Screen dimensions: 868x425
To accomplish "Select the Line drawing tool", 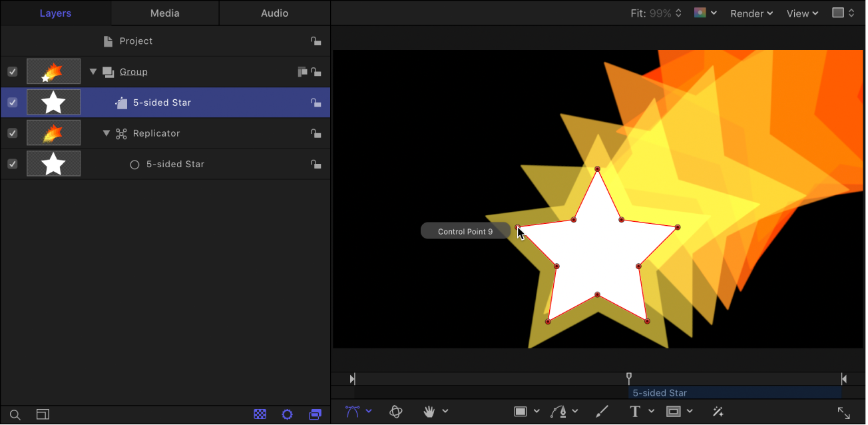I will click(602, 411).
